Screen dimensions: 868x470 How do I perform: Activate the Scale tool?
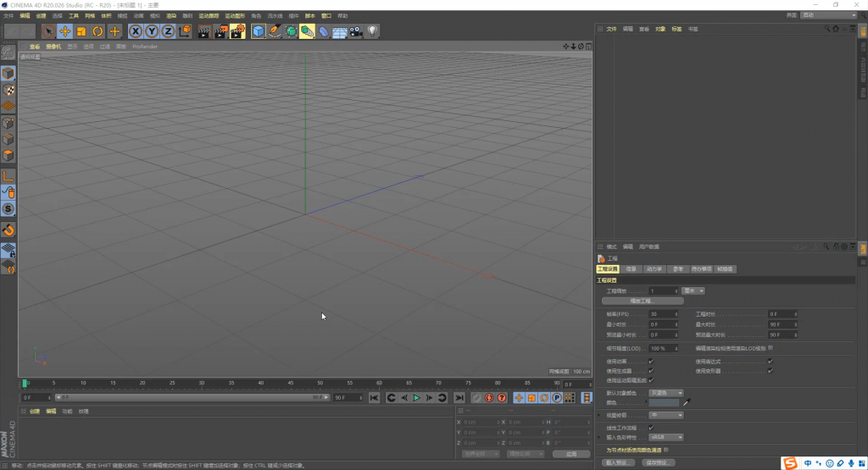(81, 31)
